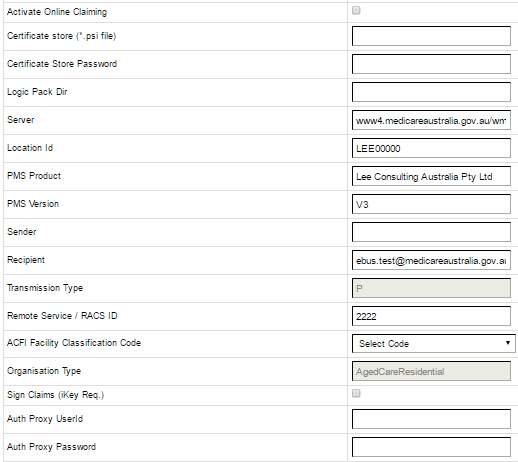Edit the Location Id field showing LEE00000
The height and width of the screenshot is (462, 518).
(x=431, y=148)
